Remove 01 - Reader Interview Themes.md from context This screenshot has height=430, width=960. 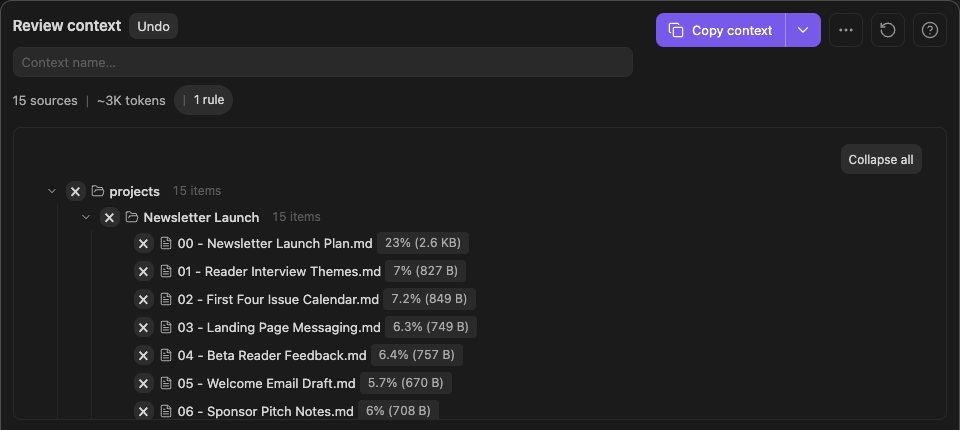coord(144,271)
